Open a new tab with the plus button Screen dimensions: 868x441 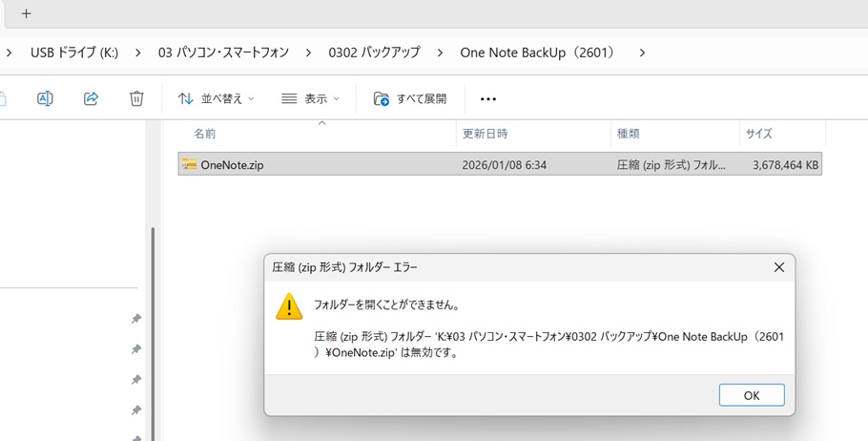pyautogui.click(x=26, y=14)
